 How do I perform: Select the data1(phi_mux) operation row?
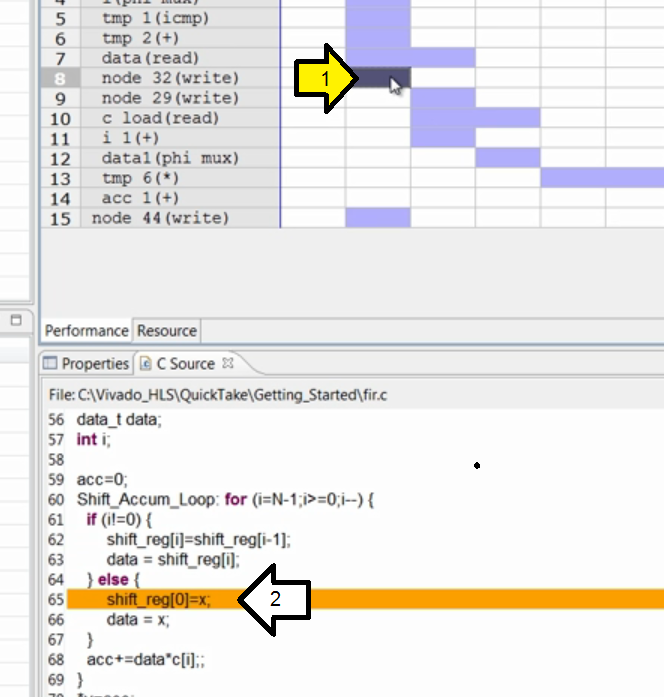(x=170, y=158)
